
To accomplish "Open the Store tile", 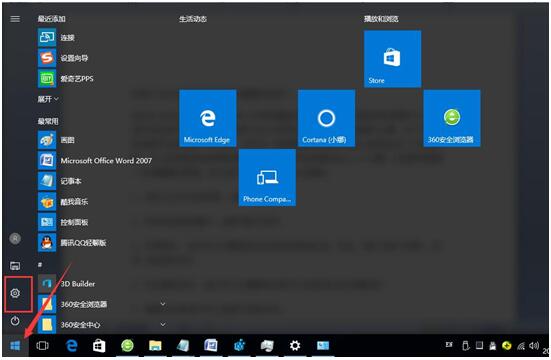I will [x=393, y=59].
